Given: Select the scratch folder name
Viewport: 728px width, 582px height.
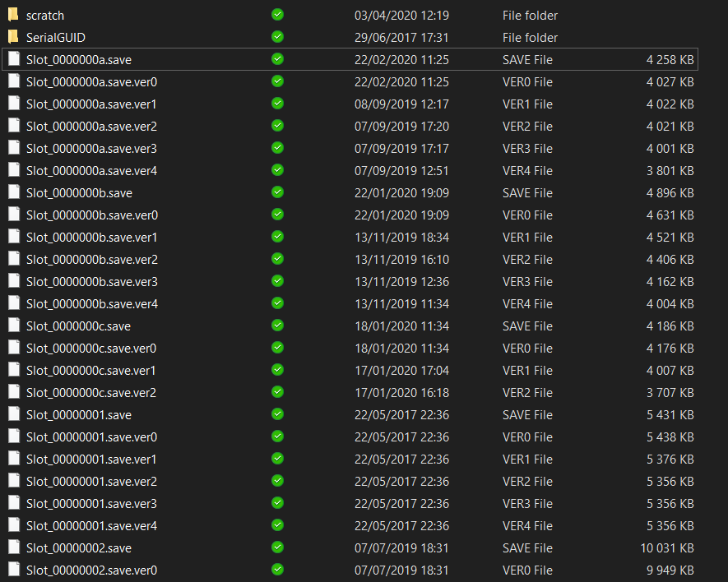Looking at the screenshot, I should (x=45, y=16).
